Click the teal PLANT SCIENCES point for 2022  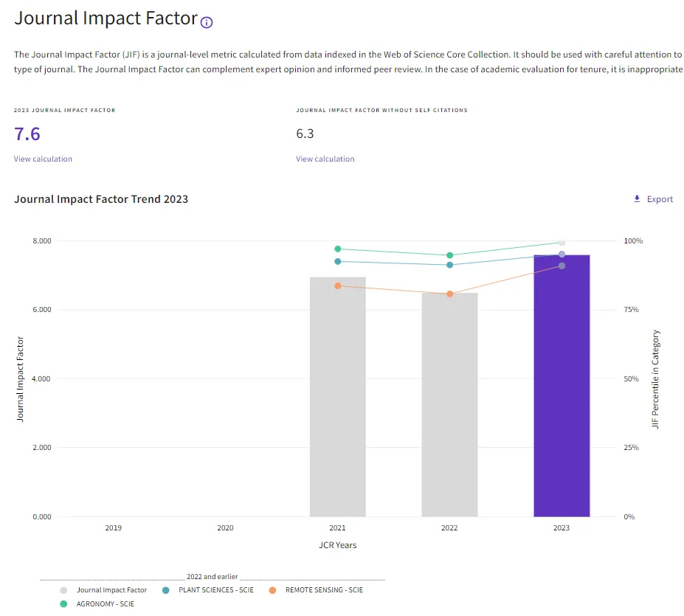[x=450, y=265]
